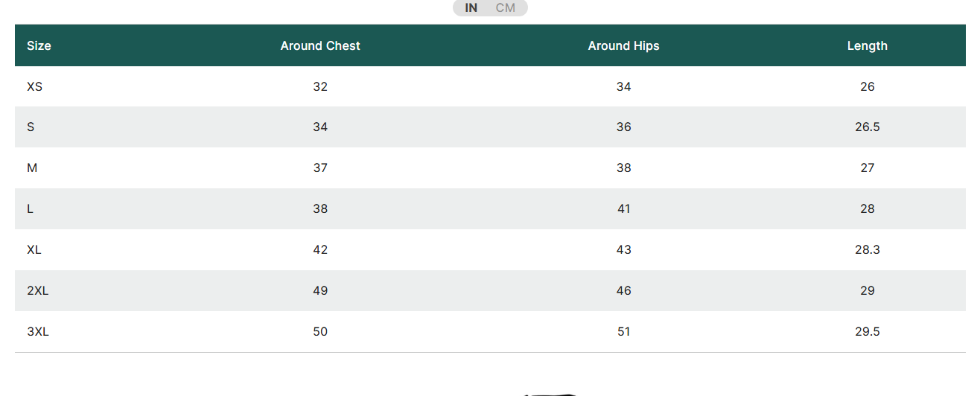The image size is (980, 396).
Task: Click chest value 49 for 2XL
Action: 320,290
